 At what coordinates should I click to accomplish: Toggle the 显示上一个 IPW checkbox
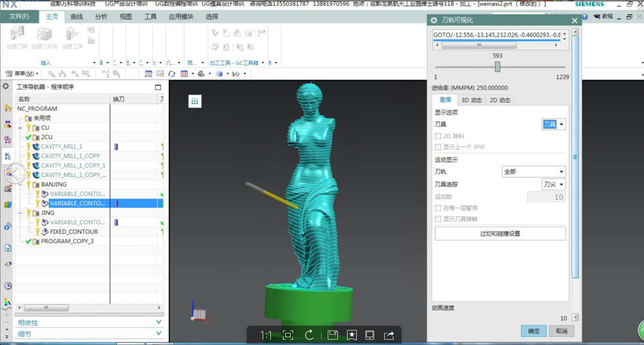point(438,147)
